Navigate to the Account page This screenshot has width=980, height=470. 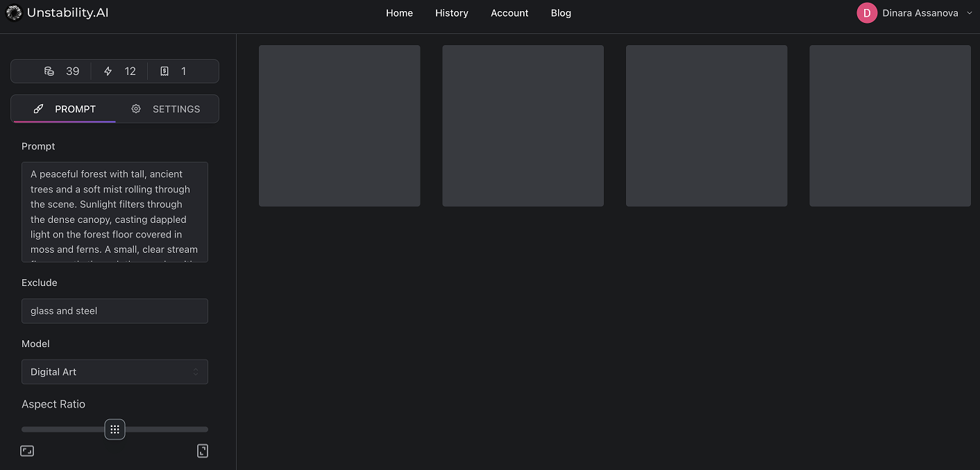[x=509, y=13]
